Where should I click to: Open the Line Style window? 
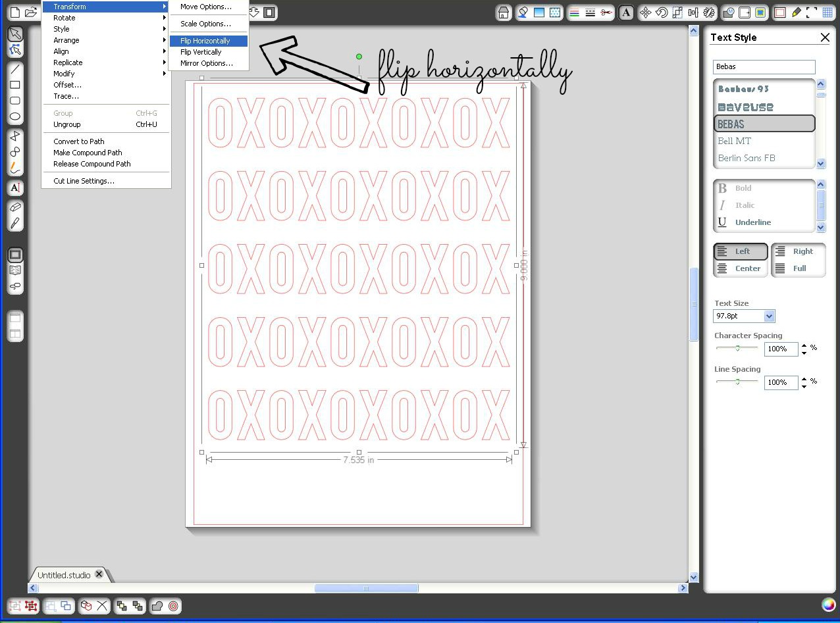(591, 12)
